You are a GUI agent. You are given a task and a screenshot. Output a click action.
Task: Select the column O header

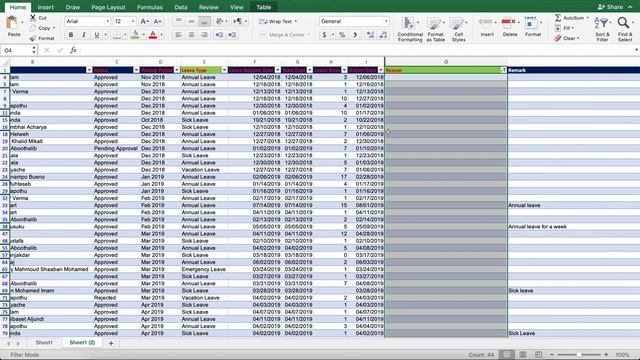(x=446, y=62)
